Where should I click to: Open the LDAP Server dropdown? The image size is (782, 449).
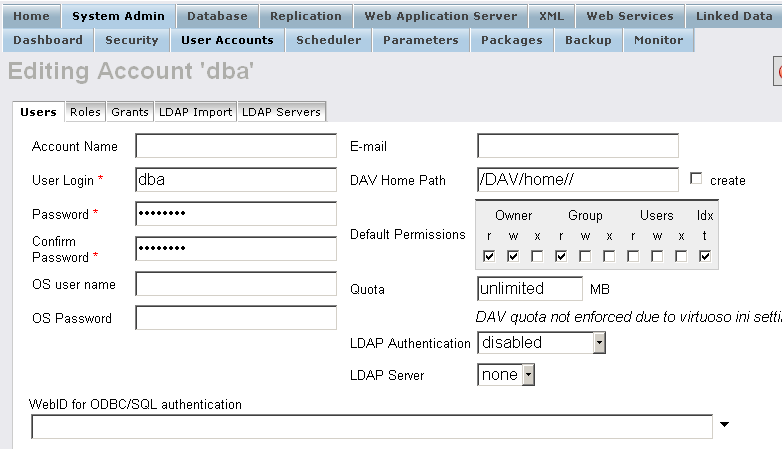(x=528, y=375)
